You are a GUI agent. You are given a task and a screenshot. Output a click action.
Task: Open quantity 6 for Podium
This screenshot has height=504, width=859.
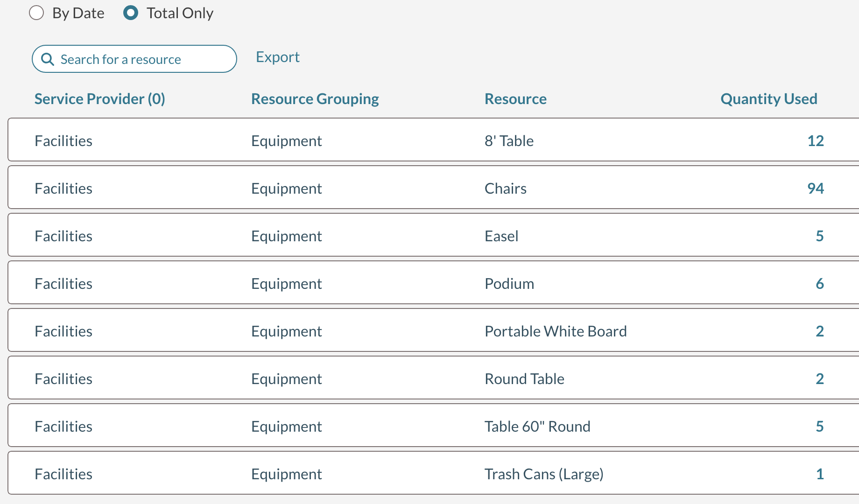click(x=820, y=283)
